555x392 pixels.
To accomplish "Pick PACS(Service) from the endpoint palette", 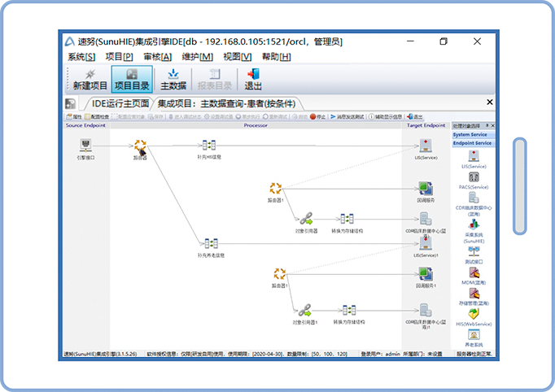I will tap(474, 177).
